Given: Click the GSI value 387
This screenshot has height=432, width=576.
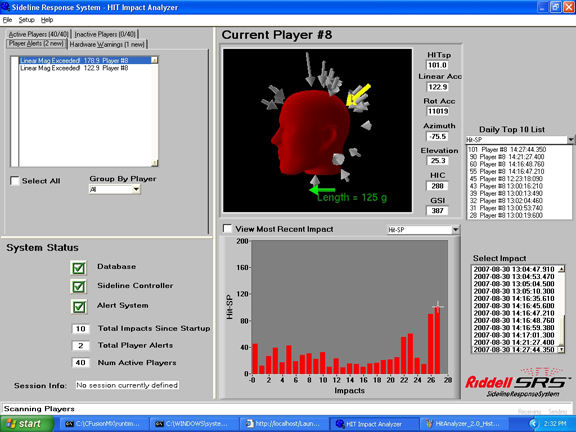Looking at the screenshot, I should [437, 211].
